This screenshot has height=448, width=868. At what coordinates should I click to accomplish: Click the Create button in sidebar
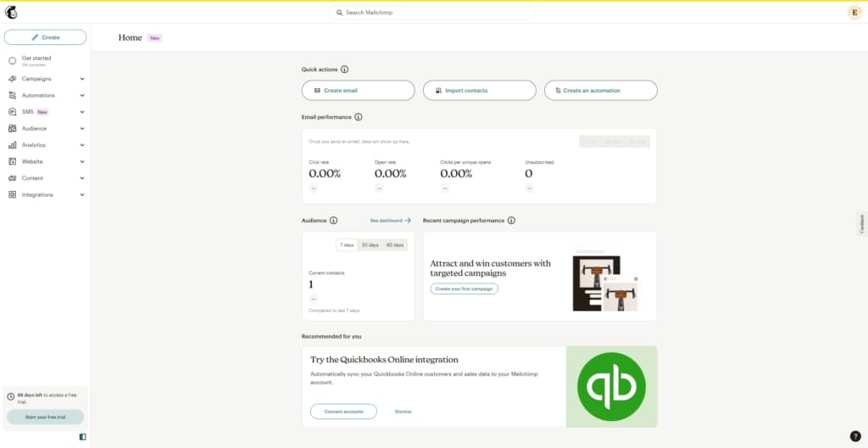pos(46,37)
